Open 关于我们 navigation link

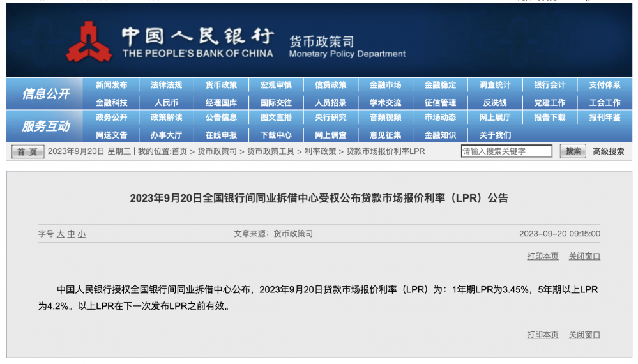[495, 135]
